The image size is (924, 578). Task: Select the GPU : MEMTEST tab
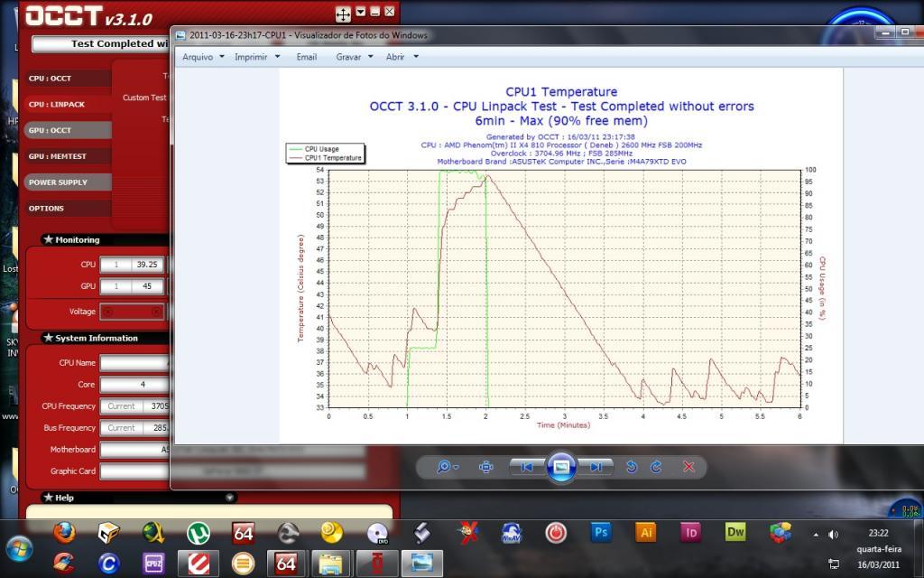pos(68,156)
